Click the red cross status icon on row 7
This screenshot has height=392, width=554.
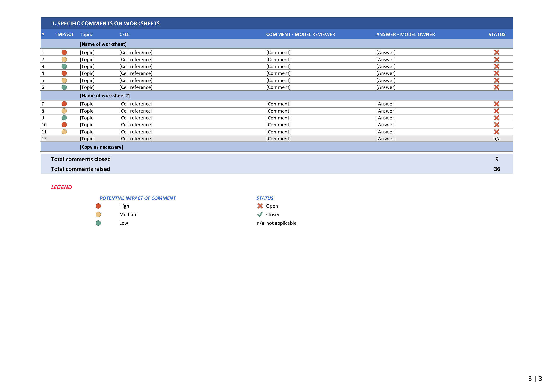pos(497,104)
